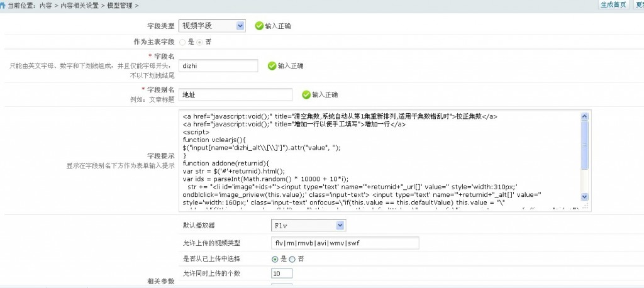Click the 字段别名 input containing 地址
The height and width of the screenshot is (288, 644).
click(236, 94)
